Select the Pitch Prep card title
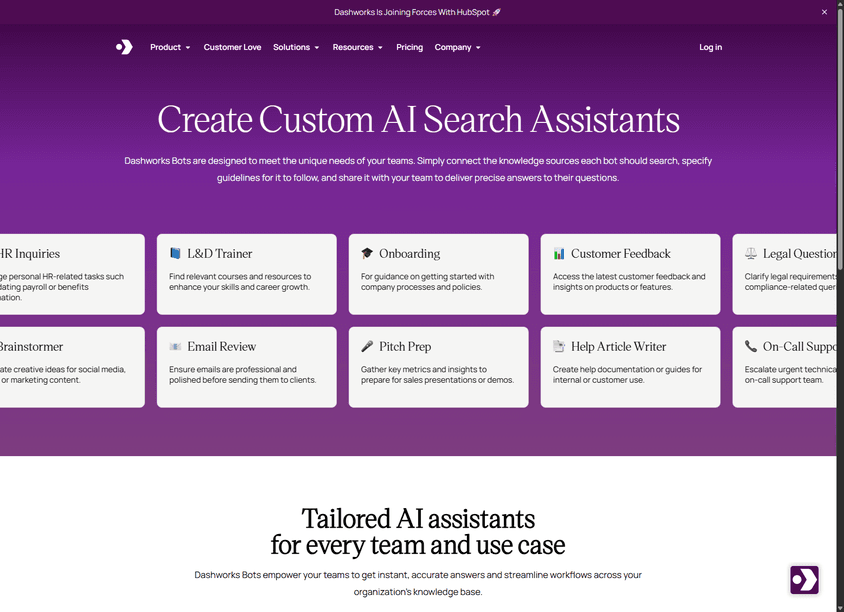The height and width of the screenshot is (612, 844). click(405, 347)
